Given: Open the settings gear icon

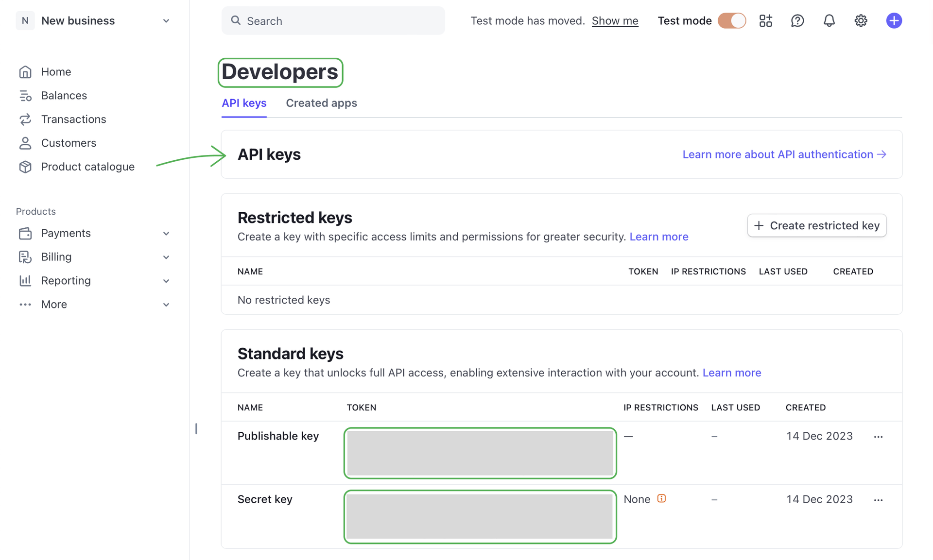Looking at the screenshot, I should [x=861, y=20].
